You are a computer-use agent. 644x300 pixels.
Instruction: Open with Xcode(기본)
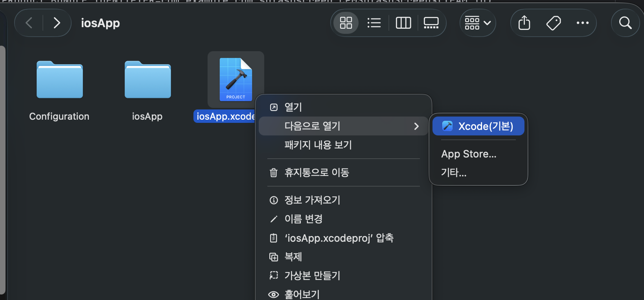click(478, 126)
